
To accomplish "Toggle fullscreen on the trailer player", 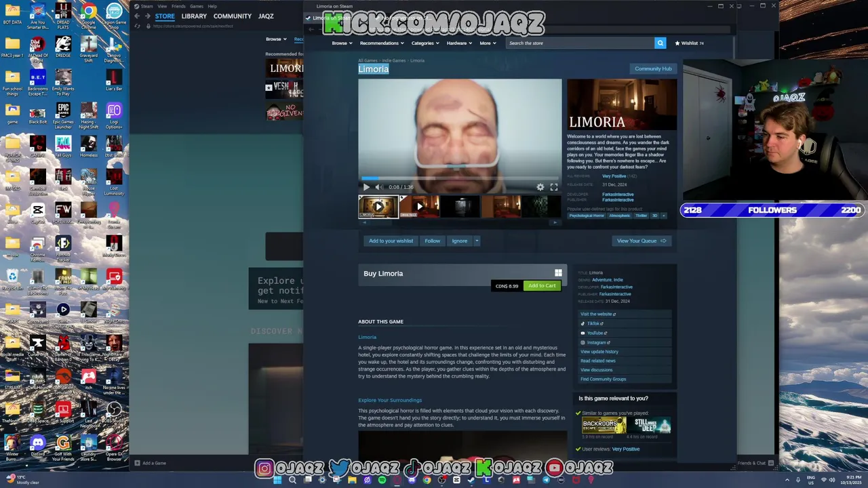I will point(554,187).
